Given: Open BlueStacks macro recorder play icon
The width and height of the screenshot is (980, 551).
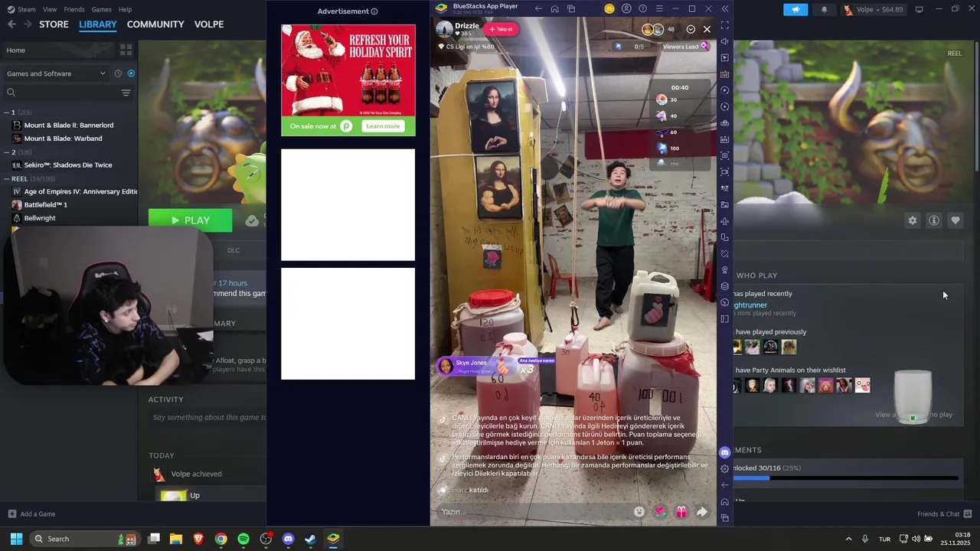Looking at the screenshot, I should pyautogui.click(x=725, y=90).
